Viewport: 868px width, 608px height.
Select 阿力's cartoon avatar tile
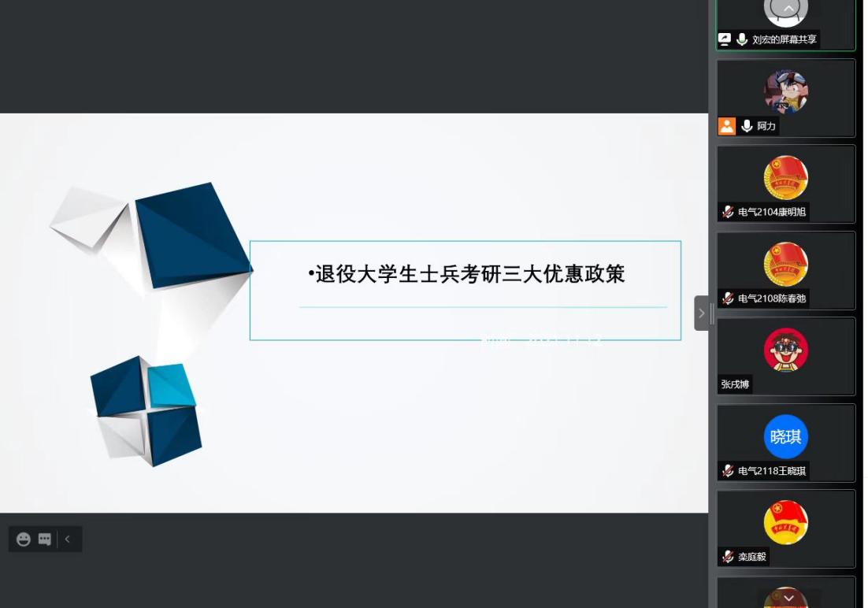(785, 91)
